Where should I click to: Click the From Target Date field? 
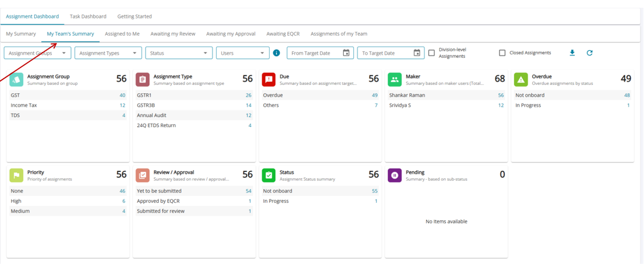click(313, 53)
